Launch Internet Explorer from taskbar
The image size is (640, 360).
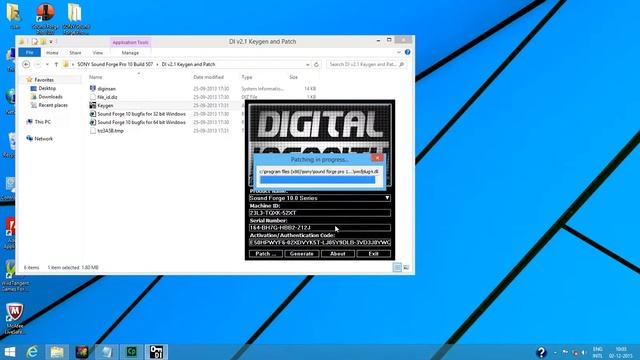click(32, 352)
